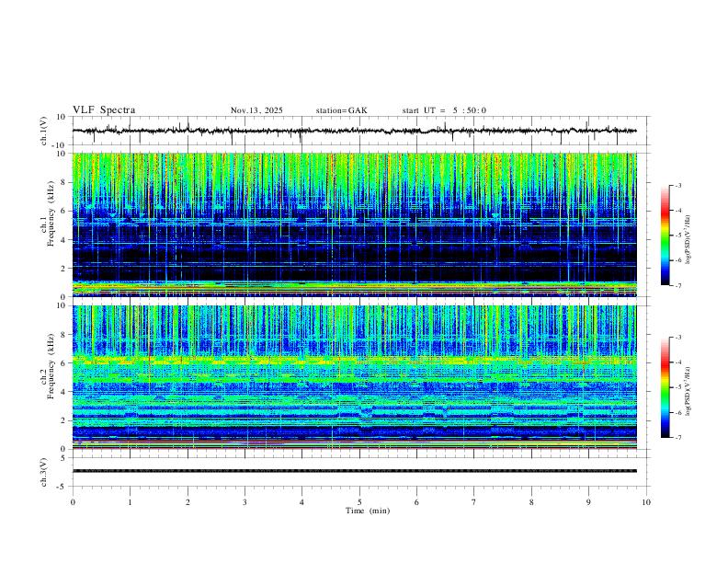The width and height of the screenshot is (728, 563).
Task: Click the '10' tick on time axis
Action: (646, 502)
